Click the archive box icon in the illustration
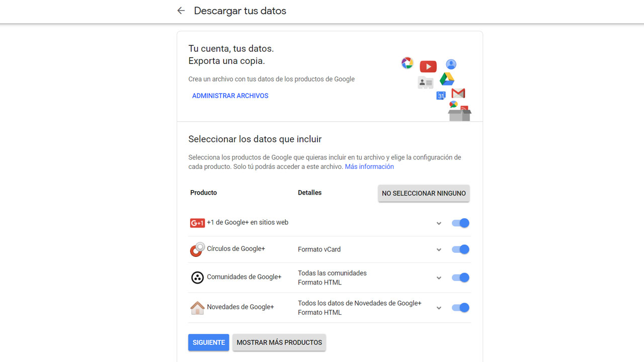 [x=459, y=114]
